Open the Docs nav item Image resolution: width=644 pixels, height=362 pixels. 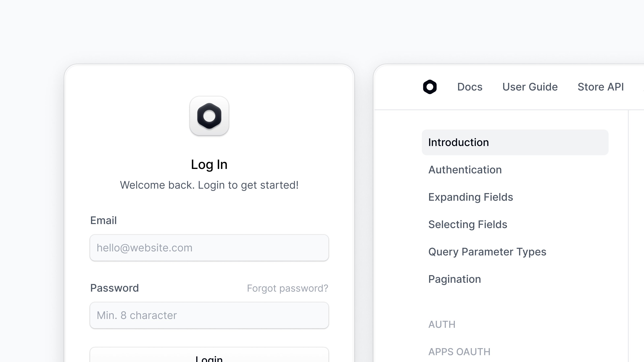pos(470,87)
